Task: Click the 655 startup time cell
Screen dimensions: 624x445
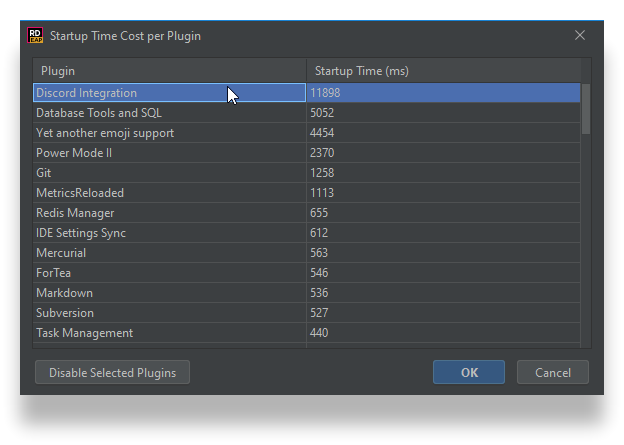Action: [x=443, y=213]
